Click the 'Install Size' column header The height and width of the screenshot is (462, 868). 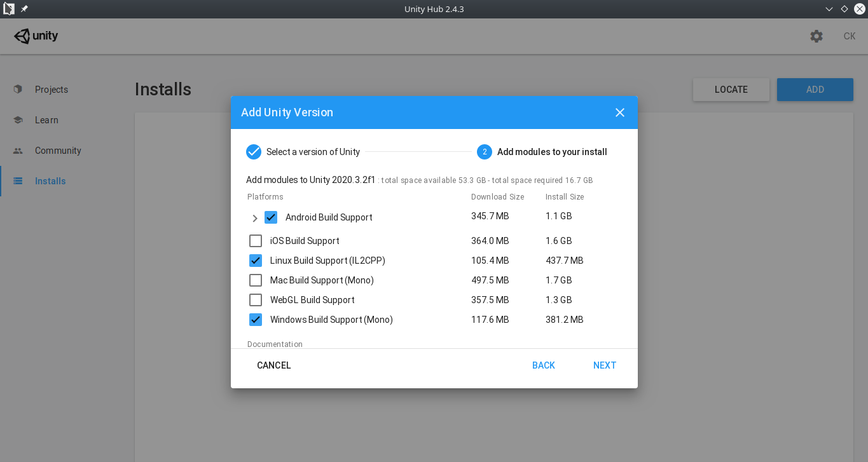pos(565,197)
